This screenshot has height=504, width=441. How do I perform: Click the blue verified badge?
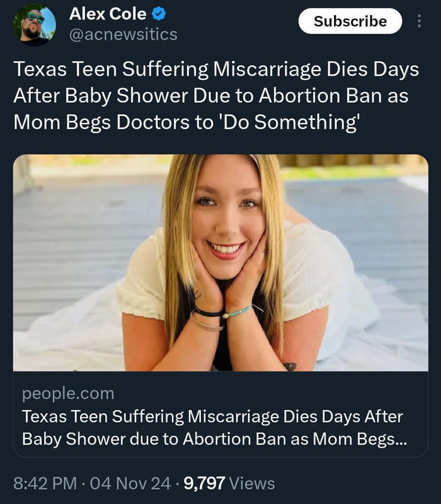pos(160,14)
